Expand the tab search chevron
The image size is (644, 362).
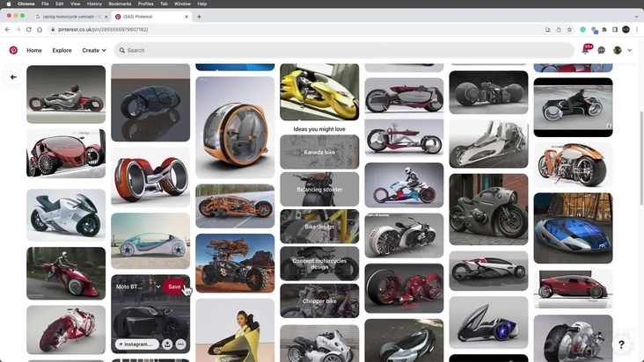[636, 17]
